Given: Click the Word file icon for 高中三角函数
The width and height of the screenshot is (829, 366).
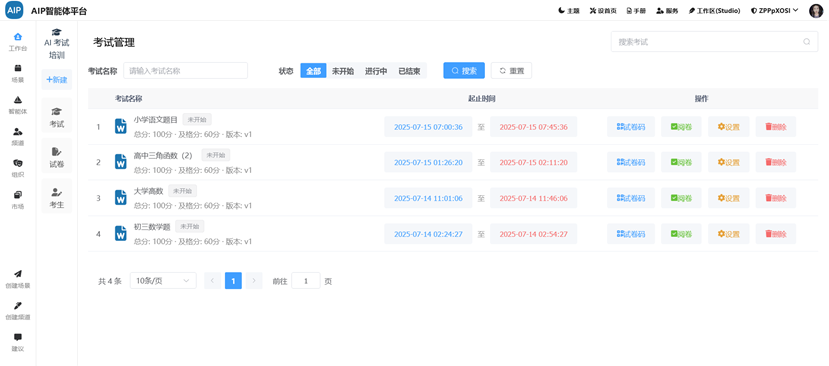Looking at the screenshot, I should click(x=121, y=162).
